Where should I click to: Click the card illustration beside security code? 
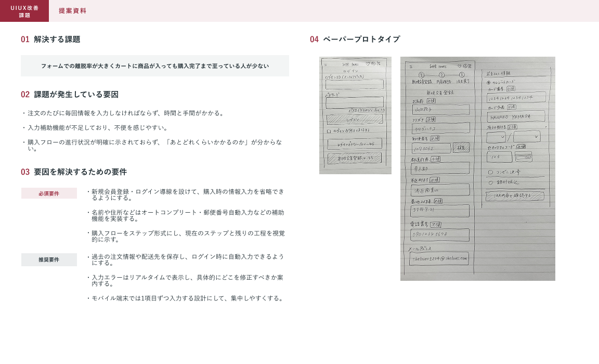(523, 157)
